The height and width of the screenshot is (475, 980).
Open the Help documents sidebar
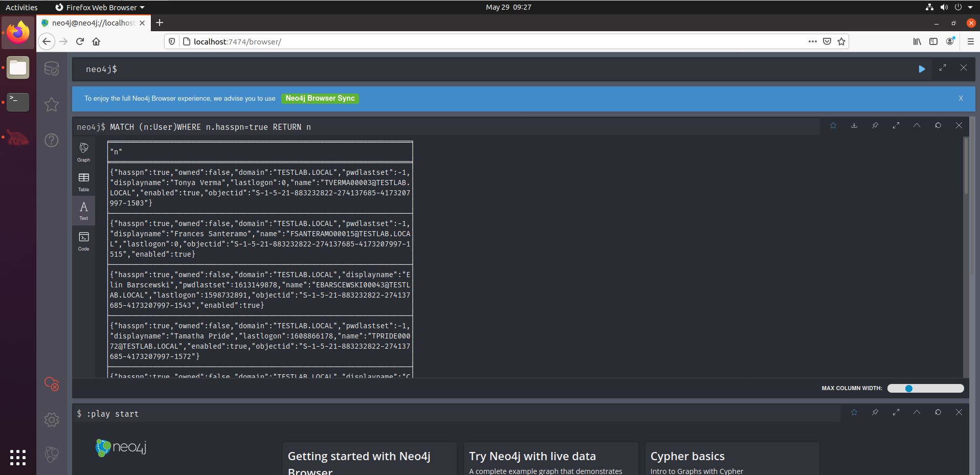pyautogui.click(x=52, y=140)
